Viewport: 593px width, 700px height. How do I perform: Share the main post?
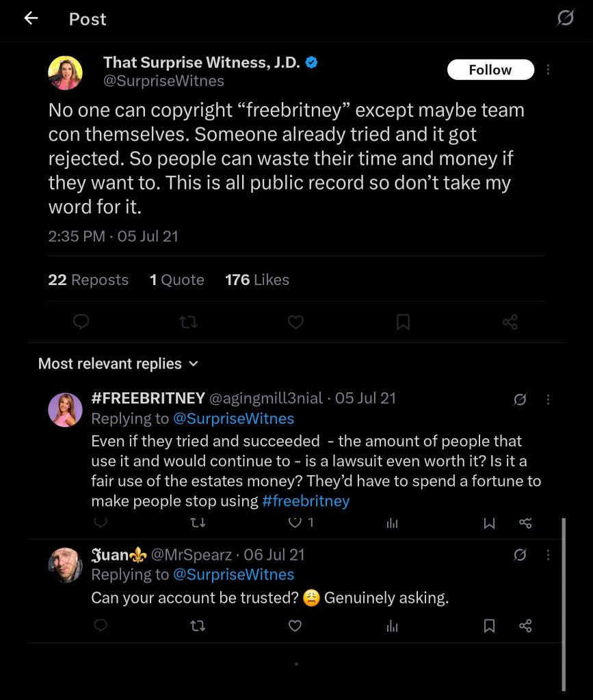click(x=510, y=321)
